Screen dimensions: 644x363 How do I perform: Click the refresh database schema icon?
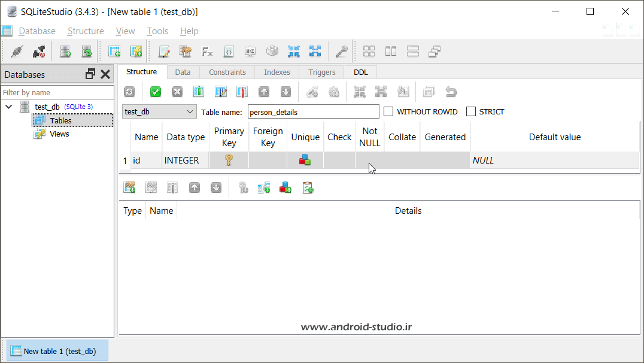pyautogui.click(x=87, y=52)
